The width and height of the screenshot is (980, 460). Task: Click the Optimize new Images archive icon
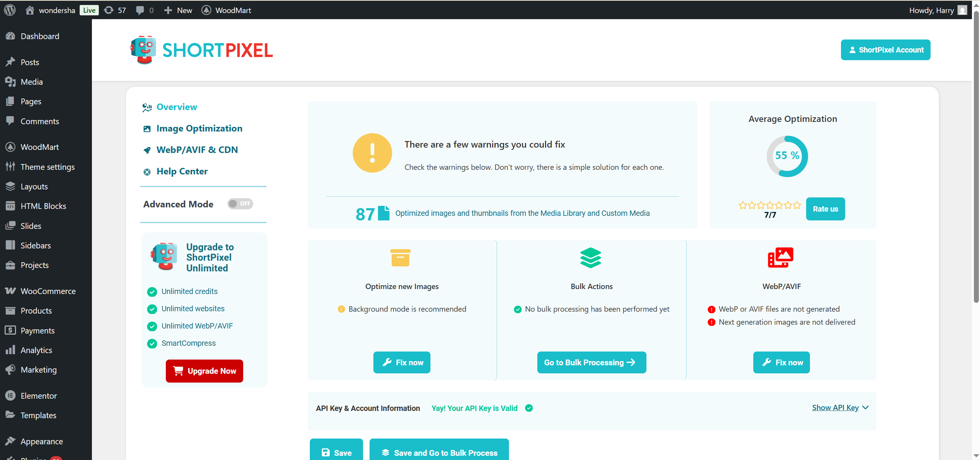pos(400,257)
